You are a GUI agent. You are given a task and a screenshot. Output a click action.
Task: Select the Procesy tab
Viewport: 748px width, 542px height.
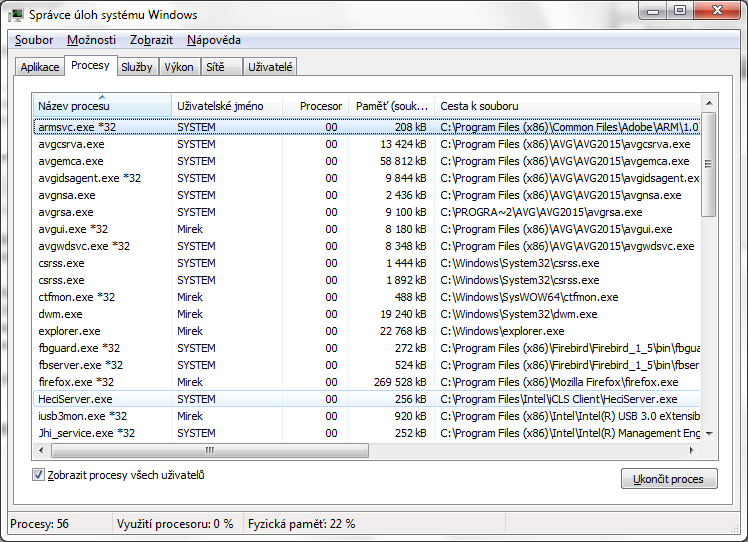[90, 65]
